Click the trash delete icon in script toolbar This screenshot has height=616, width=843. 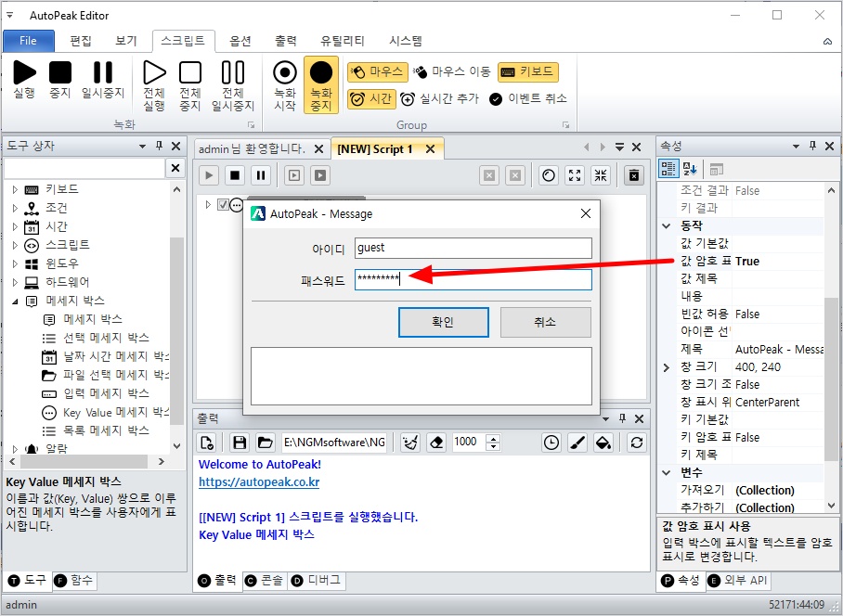(634, 175)
